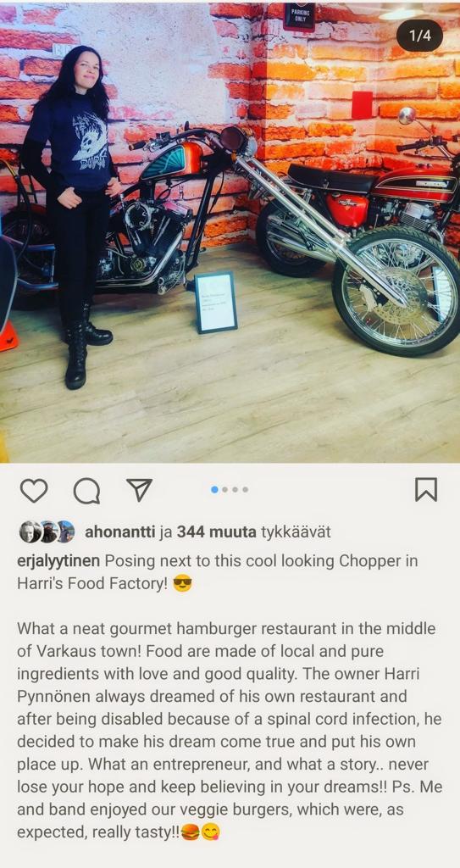This screenshot has width=460, height=868.
Task: Jump to second carousel dot
Action: (225, 489)
